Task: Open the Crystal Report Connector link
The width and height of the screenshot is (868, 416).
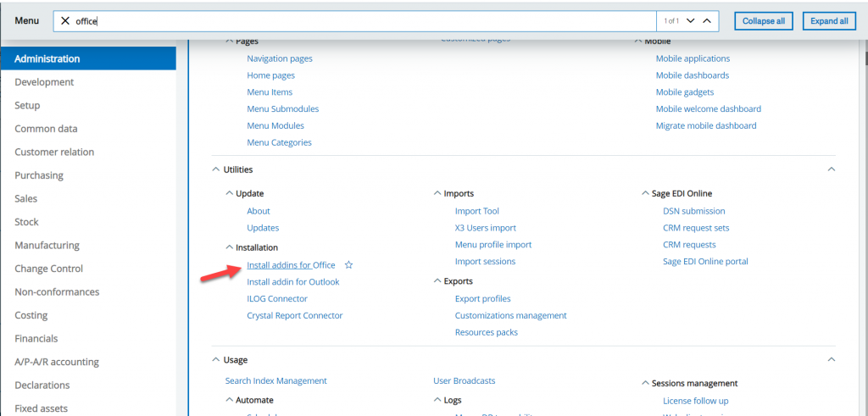Action: pyautogui.click(x=295, y=315)
